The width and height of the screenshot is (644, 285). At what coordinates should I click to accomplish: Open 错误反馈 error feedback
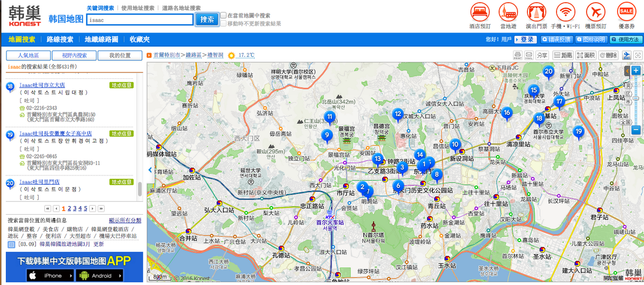556,40
